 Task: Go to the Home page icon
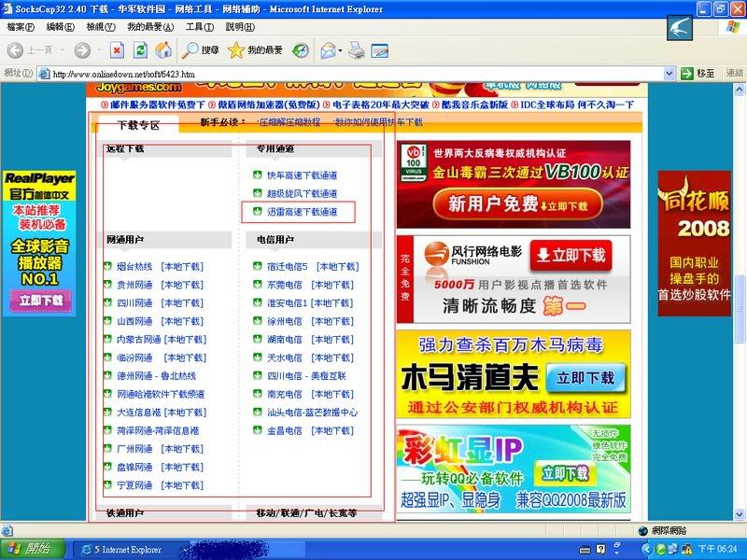tap(162, 49)
